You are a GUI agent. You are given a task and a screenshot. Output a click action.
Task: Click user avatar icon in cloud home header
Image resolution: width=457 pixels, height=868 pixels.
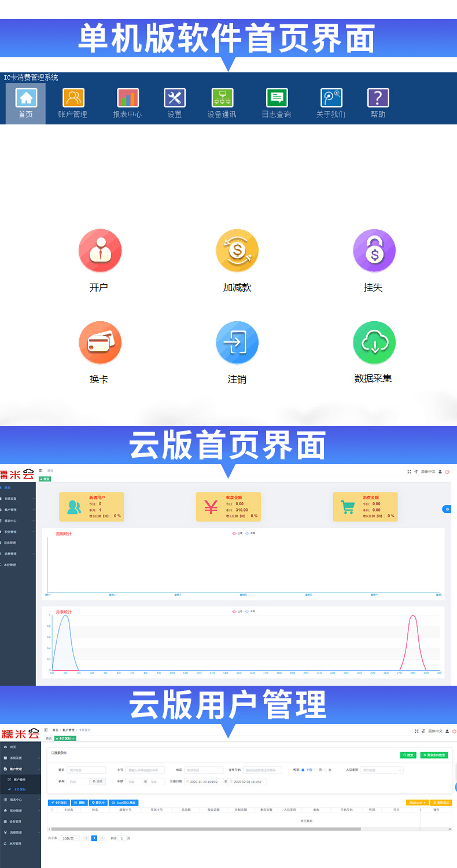[x=440, y=472]
